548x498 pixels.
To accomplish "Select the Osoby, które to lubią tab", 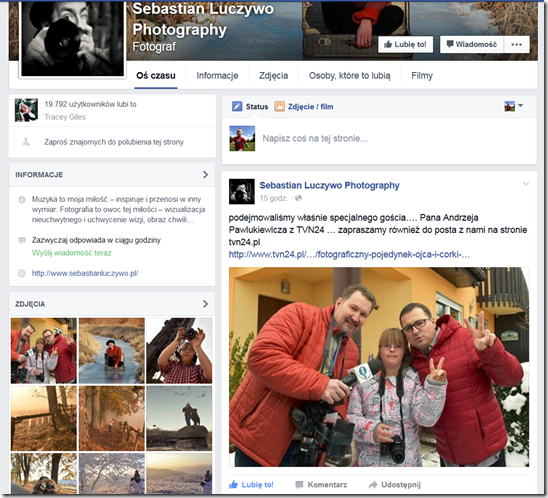I will 349,75.
